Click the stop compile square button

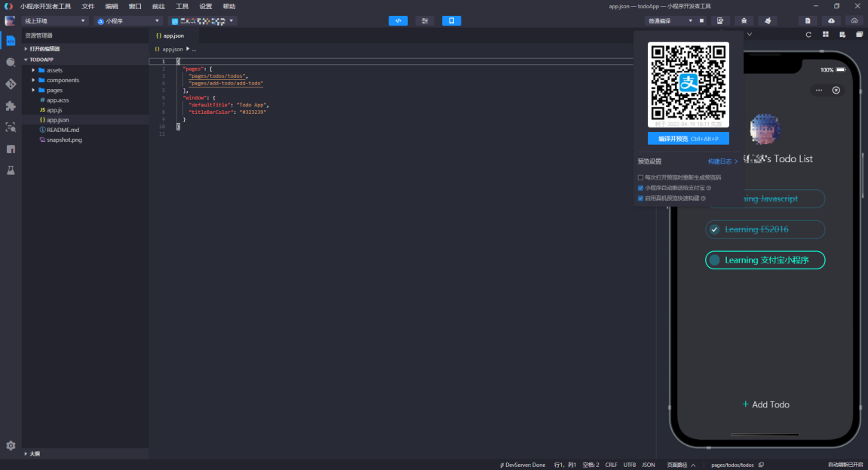pyautogui.click(x=701, y=20)
